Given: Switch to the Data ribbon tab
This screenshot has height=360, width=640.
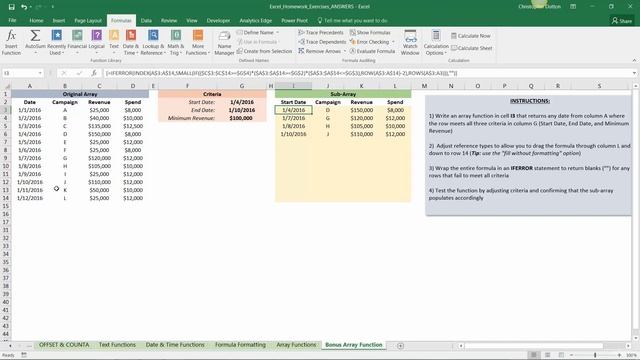Looking at the screenshot, I should (x=146, y=20).
